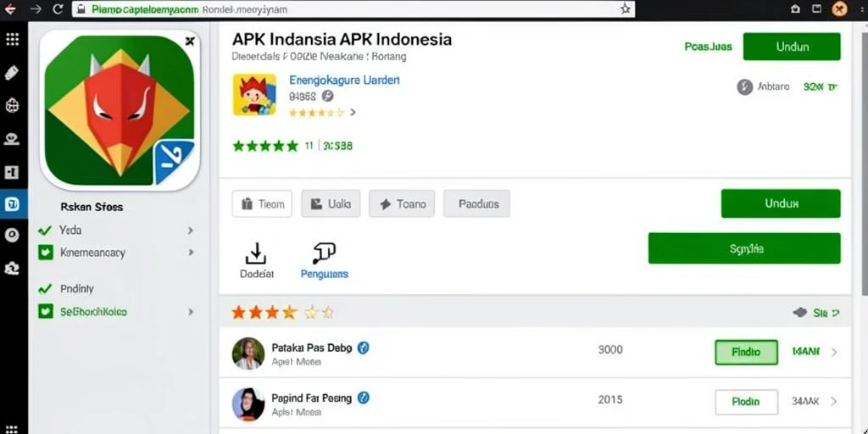The image size is (868, 434).
Task: Click the Penguiens chat icon
Action: click(324, 253)
